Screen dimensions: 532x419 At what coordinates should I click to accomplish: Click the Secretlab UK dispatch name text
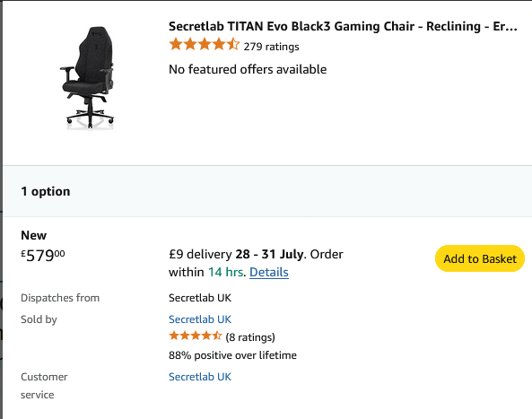tap(200, 298)
